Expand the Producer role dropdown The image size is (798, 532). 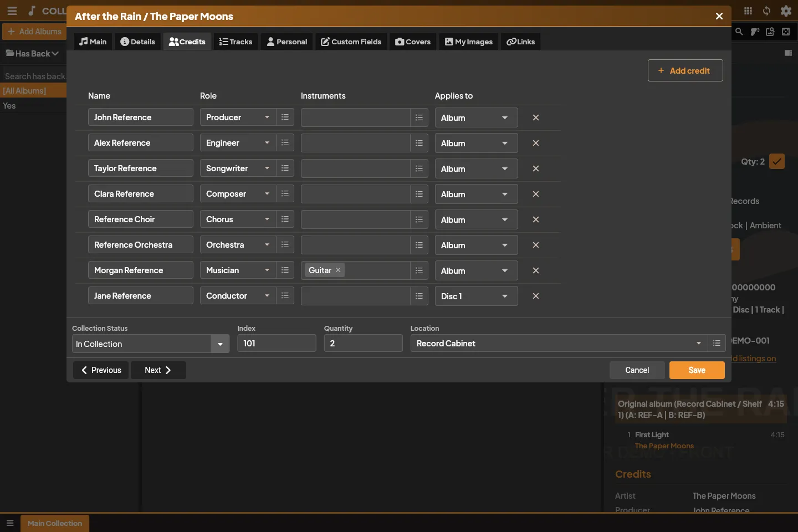point(267,117)
